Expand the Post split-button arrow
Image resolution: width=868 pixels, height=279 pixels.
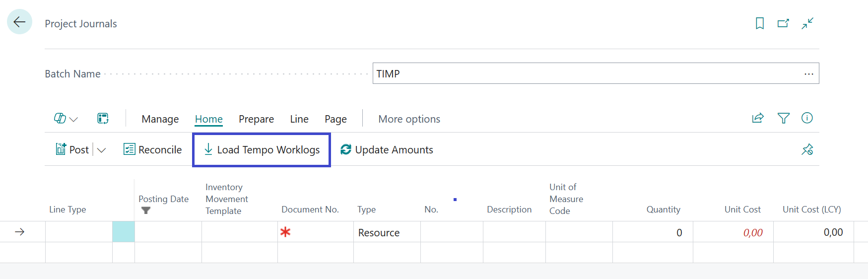(102, 150)
